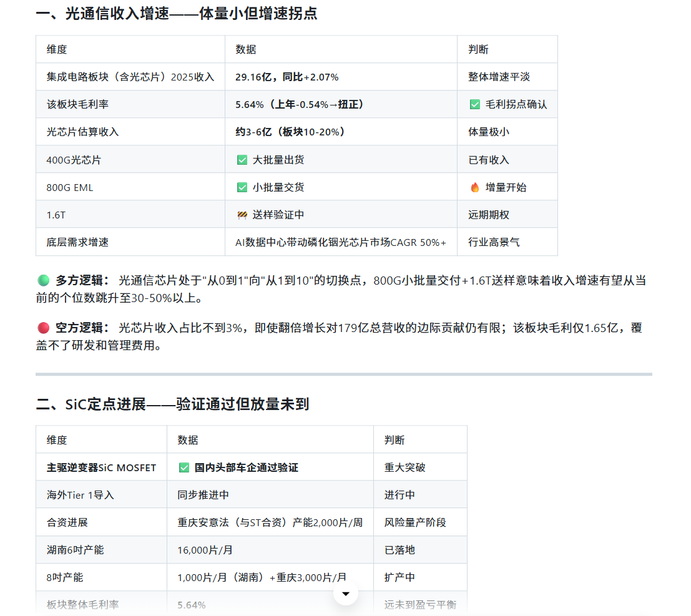This screenshot has width=691, height=616.
Task: Click green circle emoji before 多方逻辑
Action: [x=43, y=280]
